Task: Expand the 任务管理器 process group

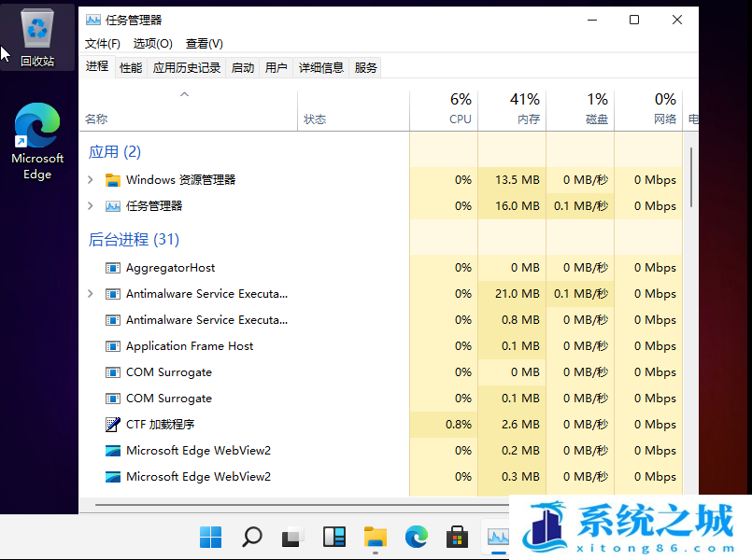Action: pyautogui.click(x=91, y=206)
